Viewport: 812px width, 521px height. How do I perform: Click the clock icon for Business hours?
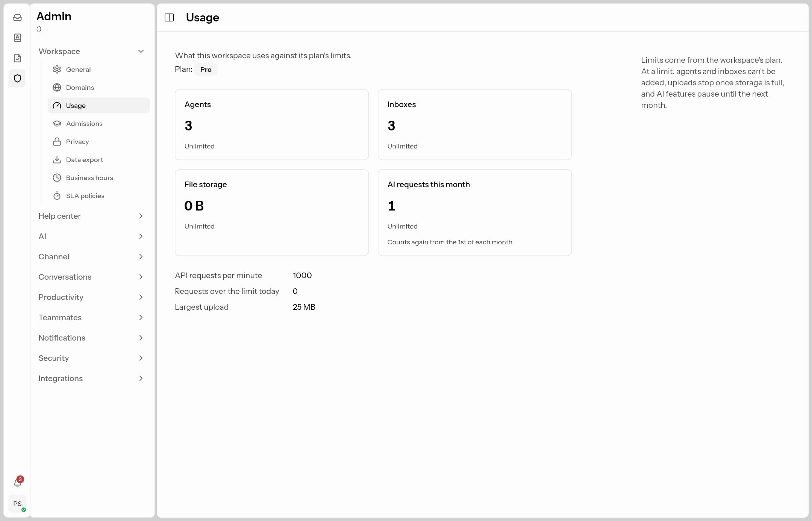click(57, 177)
